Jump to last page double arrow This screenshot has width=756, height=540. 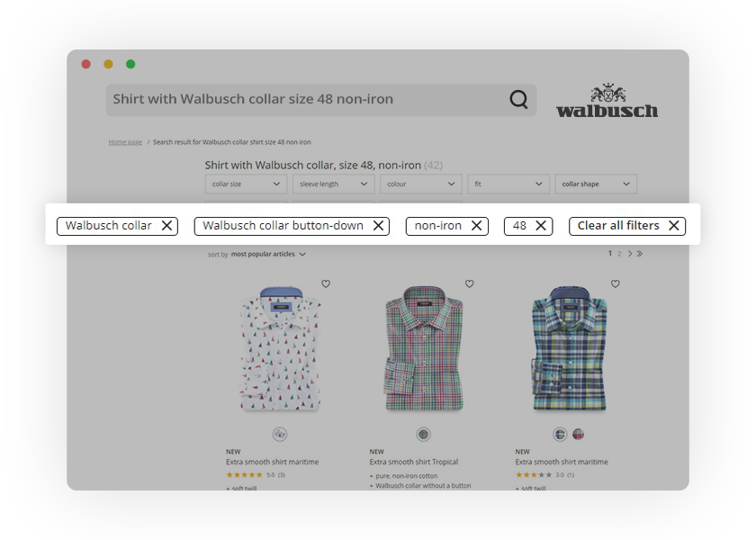pyautogui.click(x=640, y=254)
